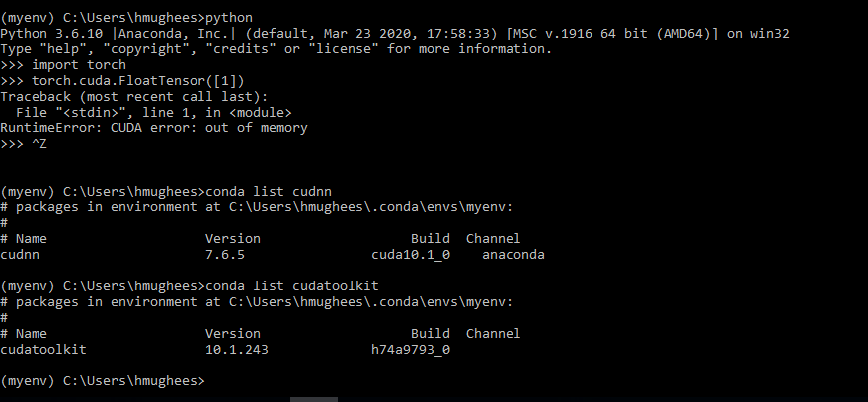Click the cudatoolkit package name in list
868x402 pixels.
coord(43,350)
